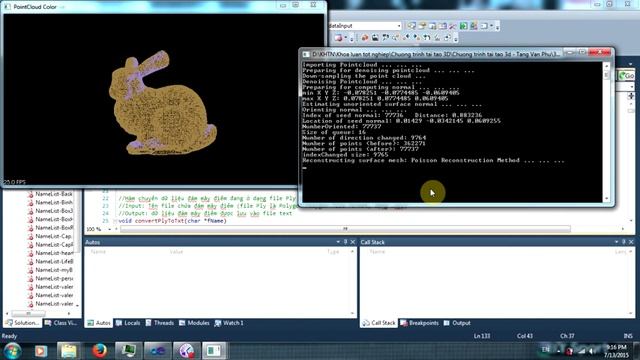Screen dimensions: 640x360
Task: Open the Windows Start menu orb
Action: [x=13, y=351]
